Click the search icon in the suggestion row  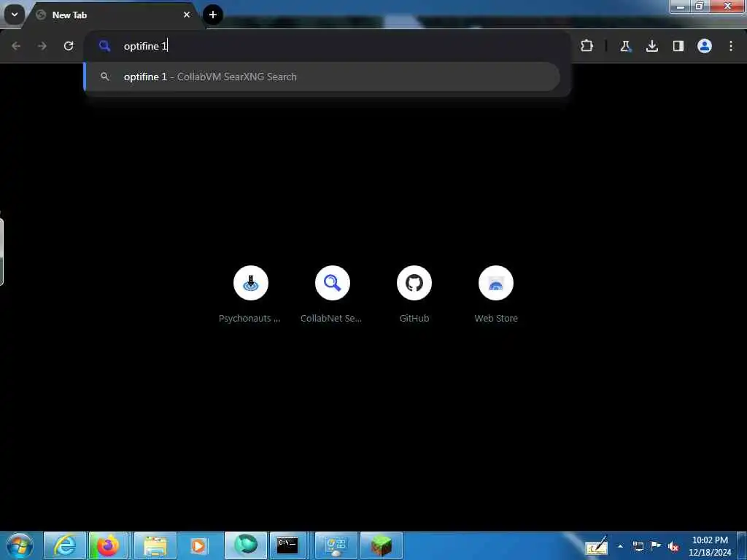105,77
